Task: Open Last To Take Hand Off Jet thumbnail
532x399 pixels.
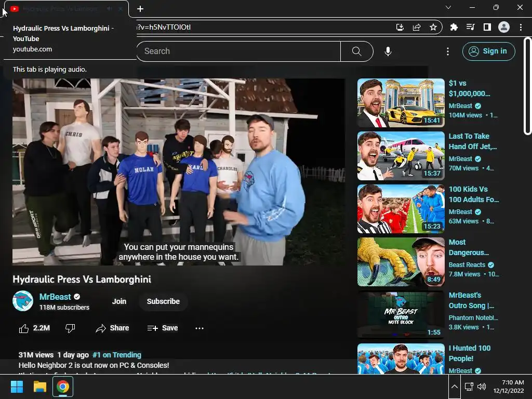Action: click(x=401, y=156)
